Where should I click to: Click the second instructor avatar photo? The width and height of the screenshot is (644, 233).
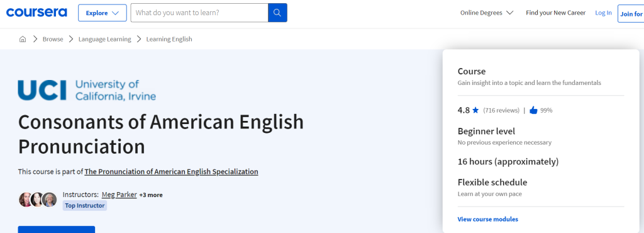pos(37,200)
